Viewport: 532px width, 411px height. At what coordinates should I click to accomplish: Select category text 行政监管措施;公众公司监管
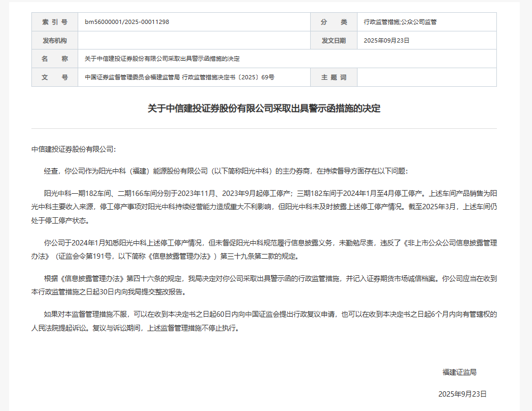(x=400, y=22)
